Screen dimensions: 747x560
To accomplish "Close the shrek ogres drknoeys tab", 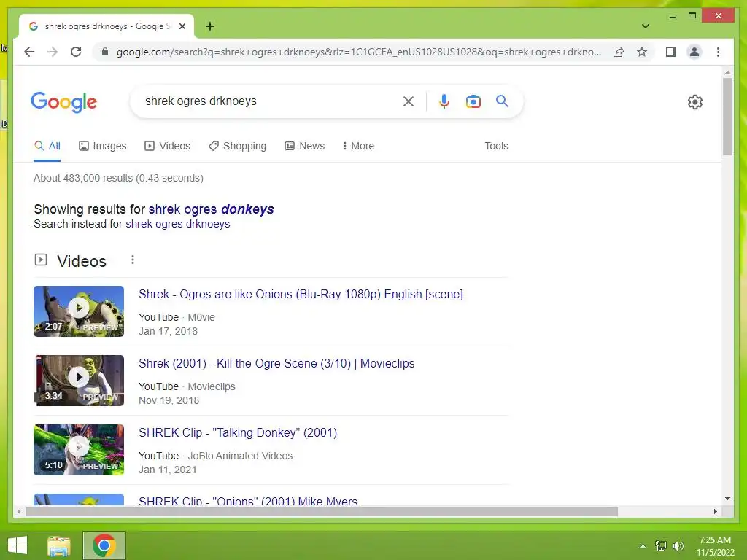I will 182,26.
